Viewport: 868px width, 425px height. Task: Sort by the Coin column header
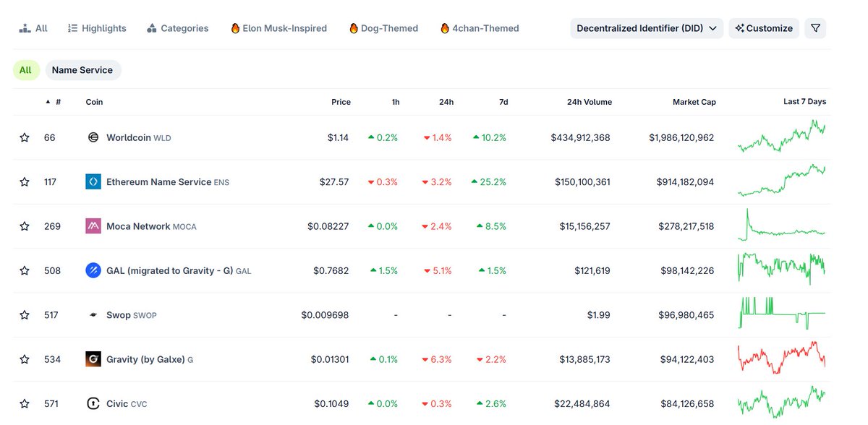click(x=94, y=102)
